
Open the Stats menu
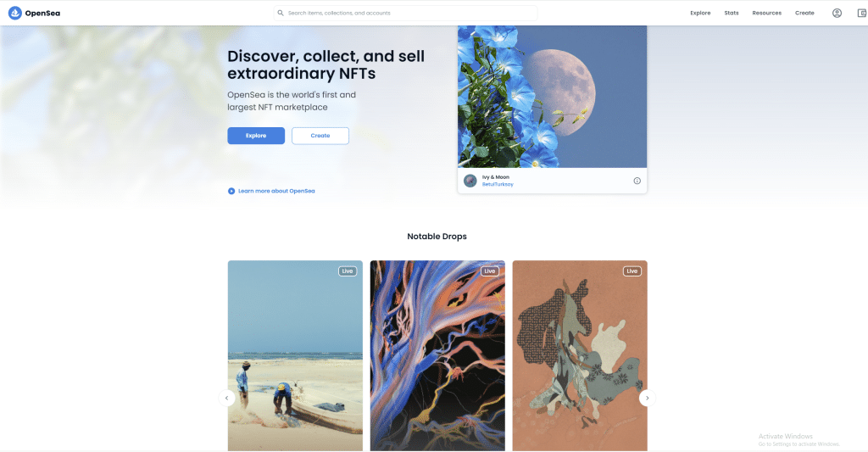[x=732, y=13]
